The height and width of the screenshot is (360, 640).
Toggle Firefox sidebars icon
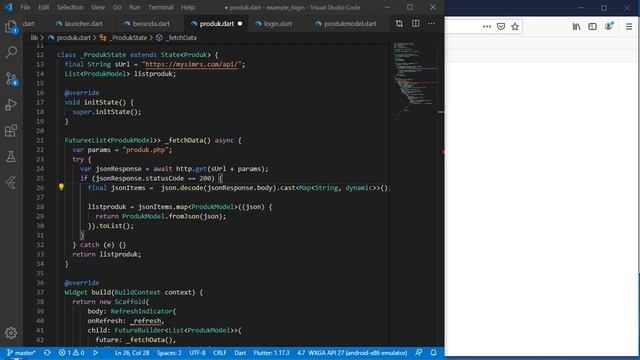592,27
